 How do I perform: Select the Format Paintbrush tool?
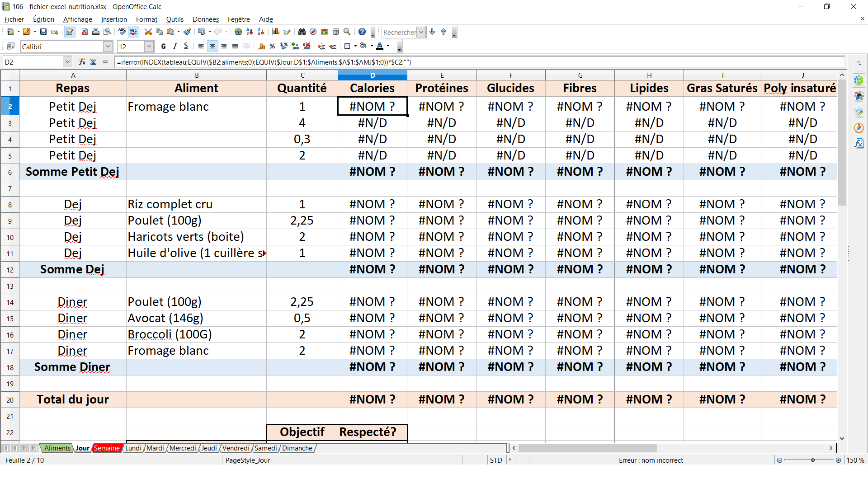pyautogui.click(x=187, y=32)
